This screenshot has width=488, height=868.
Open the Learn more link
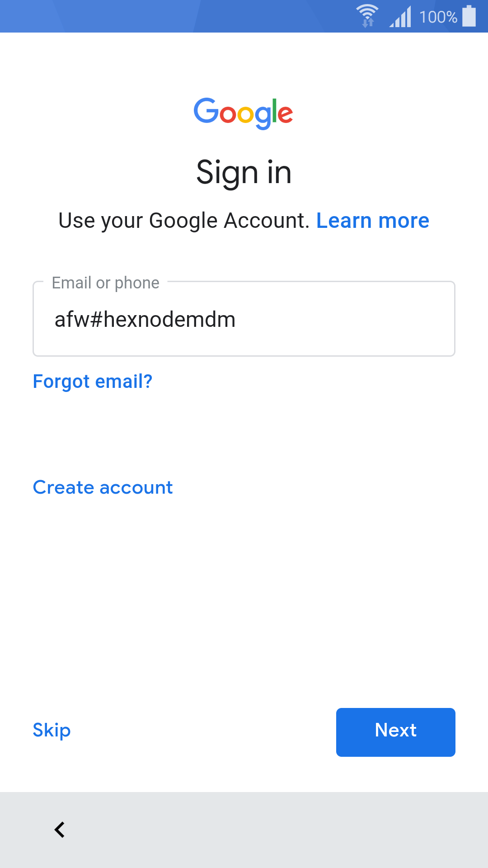tap(373, 221)
